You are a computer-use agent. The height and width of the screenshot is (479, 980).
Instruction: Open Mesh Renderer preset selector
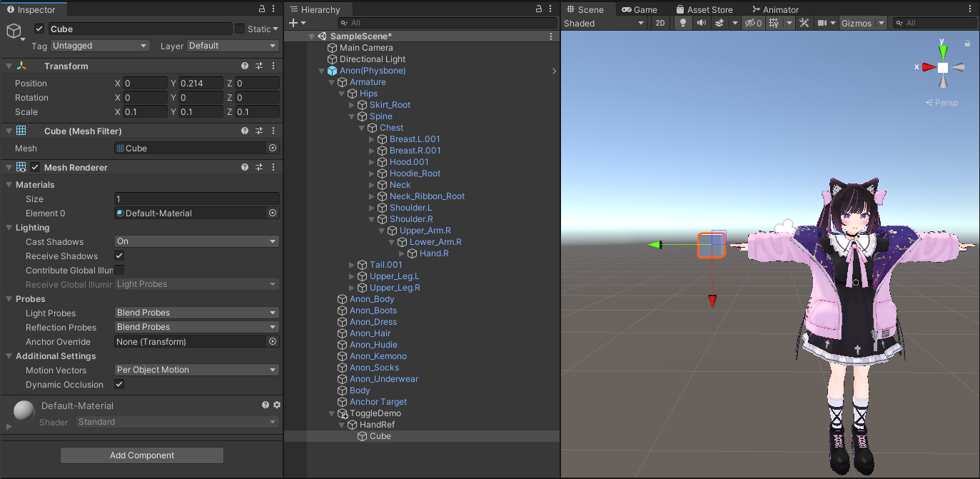click(x=259, y=167)
